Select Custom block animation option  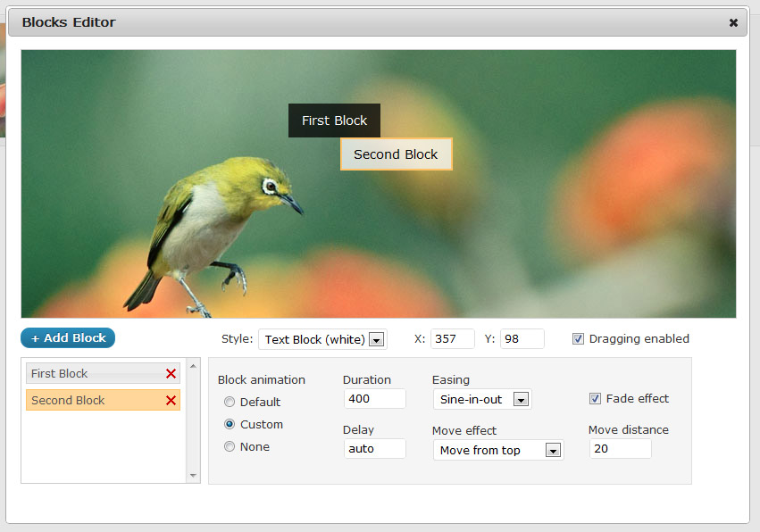coord(230,425)
